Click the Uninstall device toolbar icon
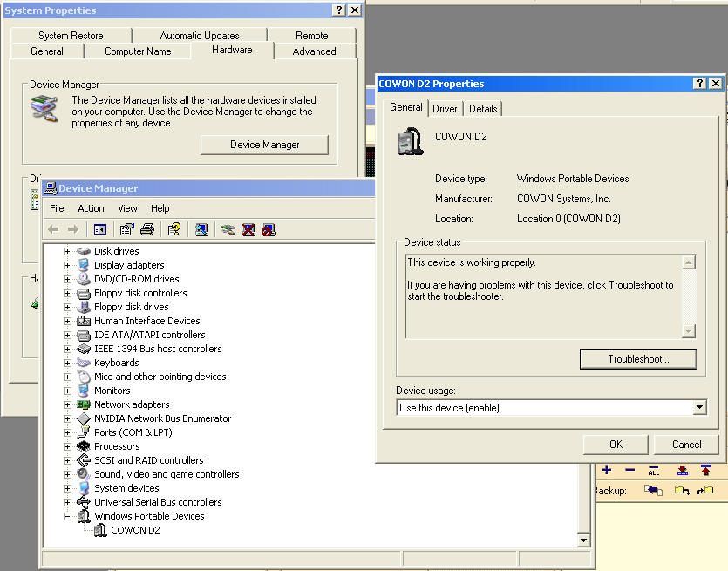This screenshot has height=571, width=728. coord(248,229)
